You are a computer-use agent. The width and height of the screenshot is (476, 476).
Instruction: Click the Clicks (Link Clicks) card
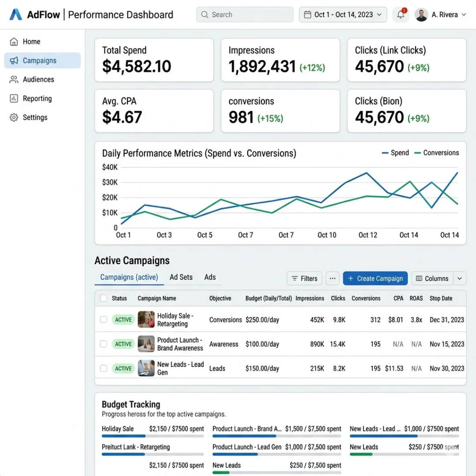(x=406, y=60)
